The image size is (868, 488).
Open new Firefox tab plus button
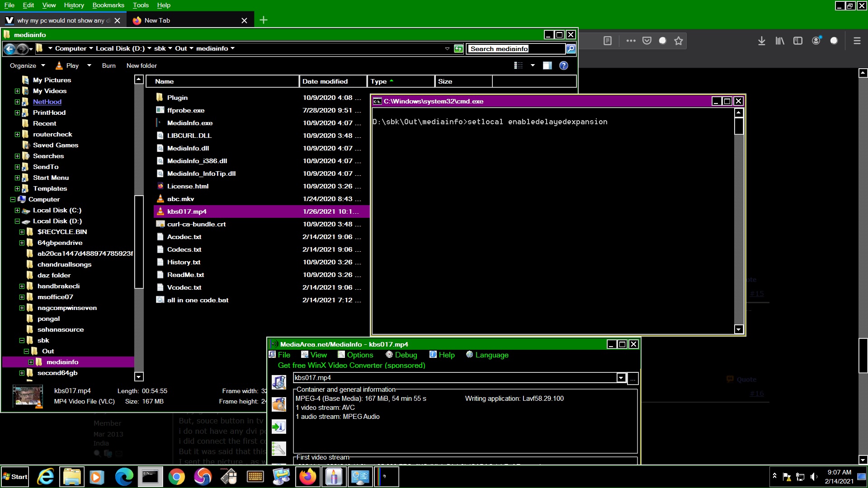[264, 20]
